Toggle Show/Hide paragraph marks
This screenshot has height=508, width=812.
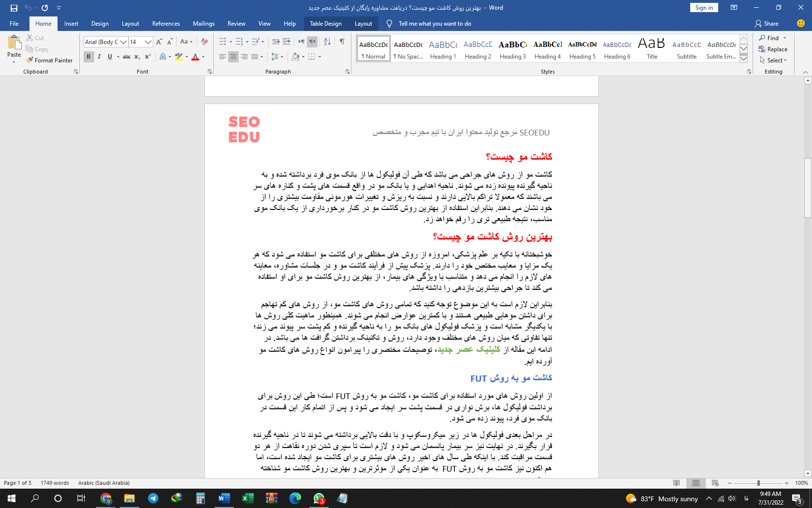click(342, 42)
